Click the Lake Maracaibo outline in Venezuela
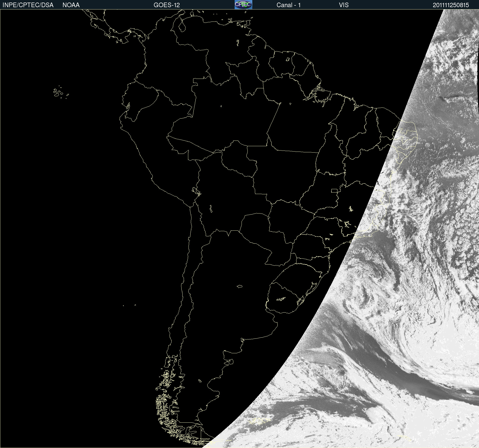 (x=182, y=26)
